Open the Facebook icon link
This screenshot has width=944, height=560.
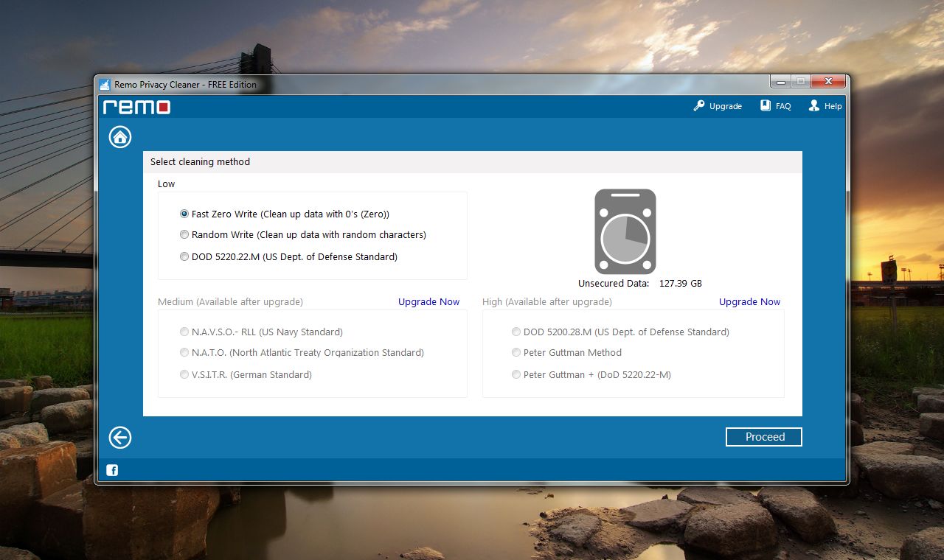pyautogui.click(x=112, y=470)
